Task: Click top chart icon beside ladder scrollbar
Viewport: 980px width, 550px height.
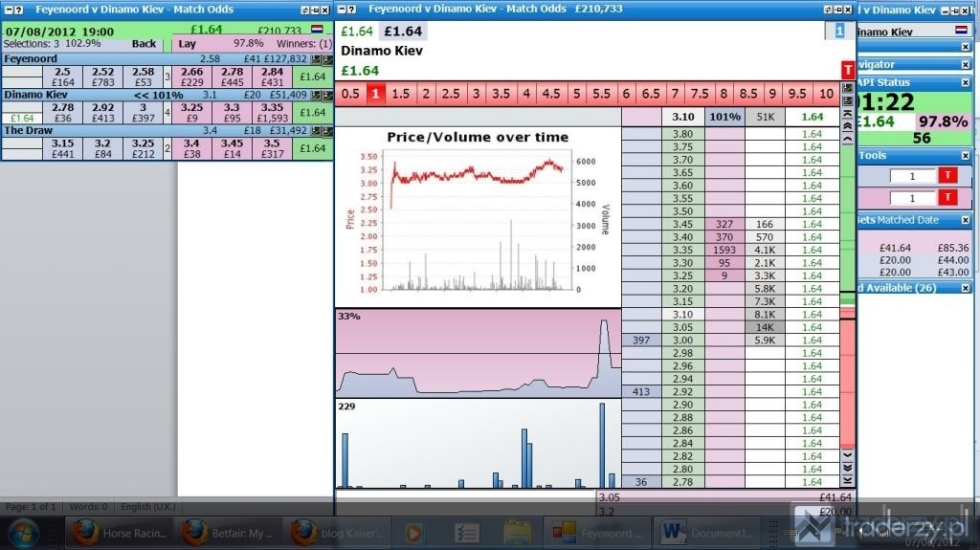Action: pos(848,88)
